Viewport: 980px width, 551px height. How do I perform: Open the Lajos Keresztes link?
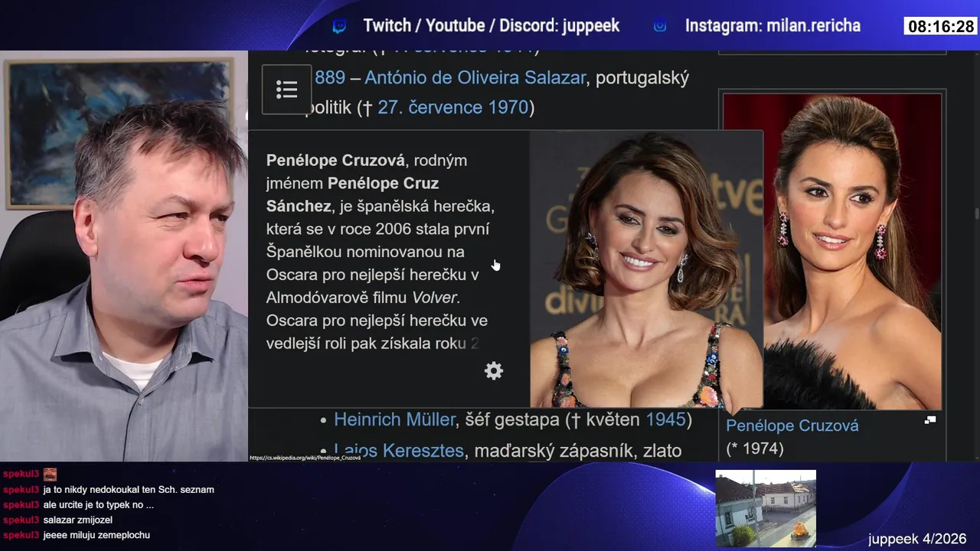(399, 451)
